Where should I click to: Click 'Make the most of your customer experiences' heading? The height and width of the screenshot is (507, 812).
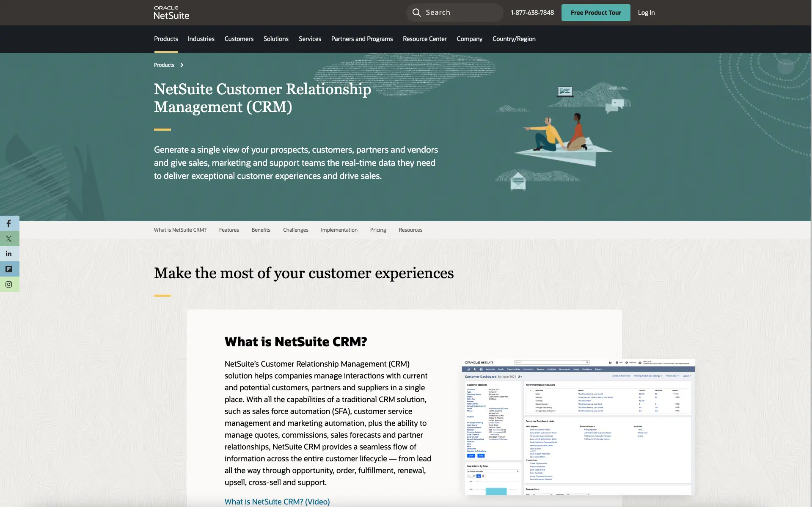click(304, 273)
